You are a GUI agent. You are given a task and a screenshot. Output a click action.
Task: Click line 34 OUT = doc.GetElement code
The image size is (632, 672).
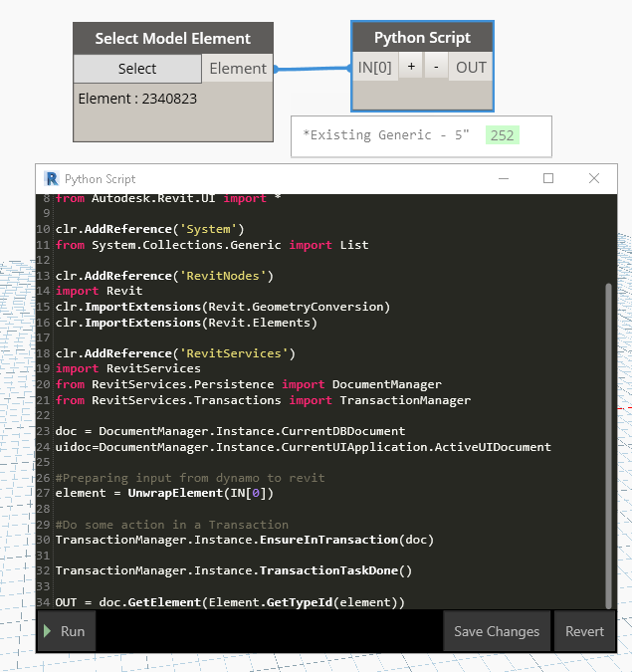tap(230, 602)
